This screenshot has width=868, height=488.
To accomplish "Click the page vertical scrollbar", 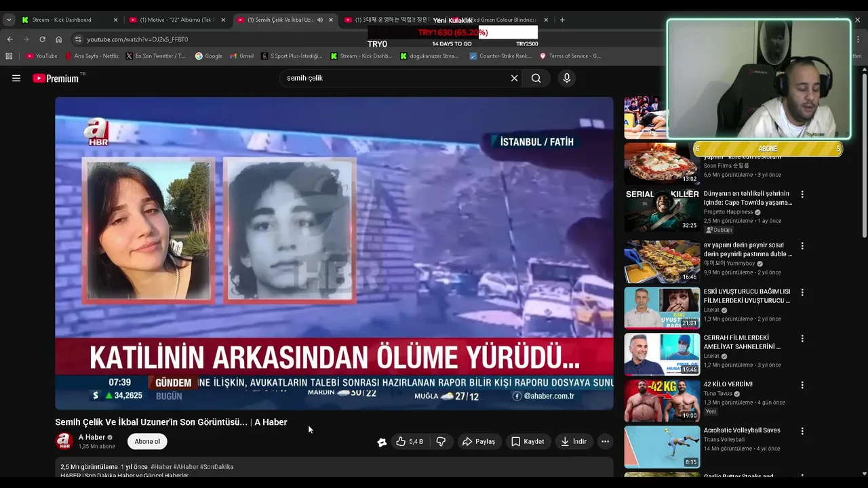I will [x=863, y=155].
